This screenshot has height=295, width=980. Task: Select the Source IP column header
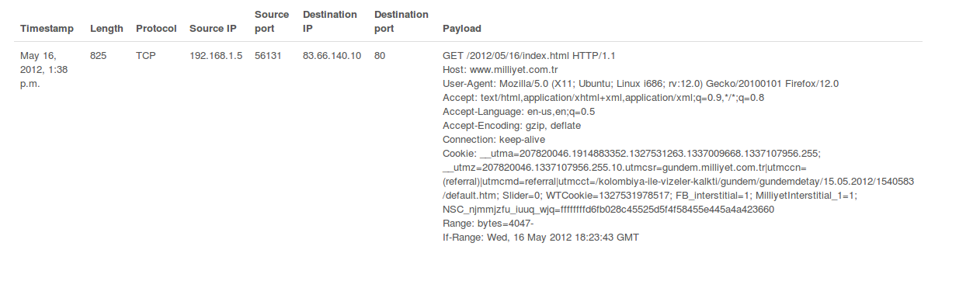click(213, 29)
